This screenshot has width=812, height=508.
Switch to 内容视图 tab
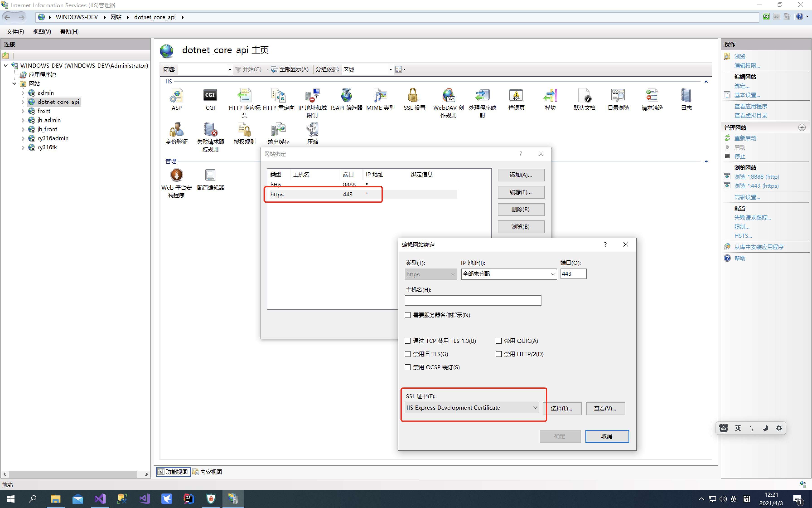point(207,472)
